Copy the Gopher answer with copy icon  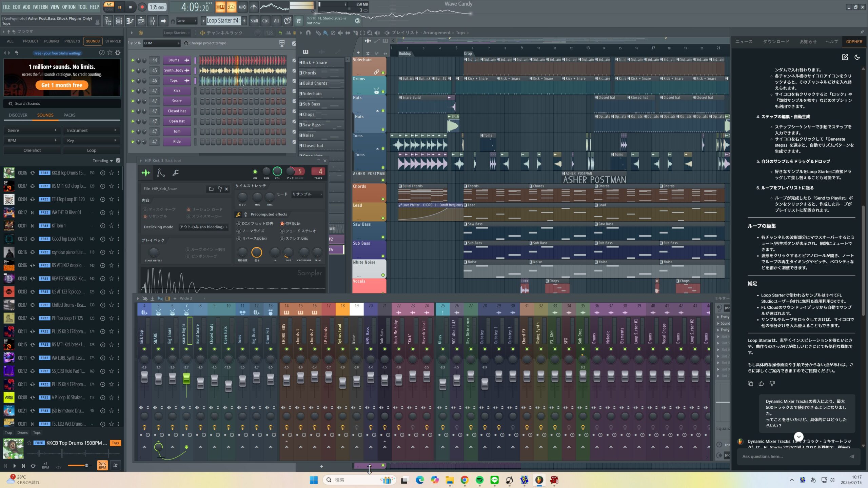pos(750,383)
